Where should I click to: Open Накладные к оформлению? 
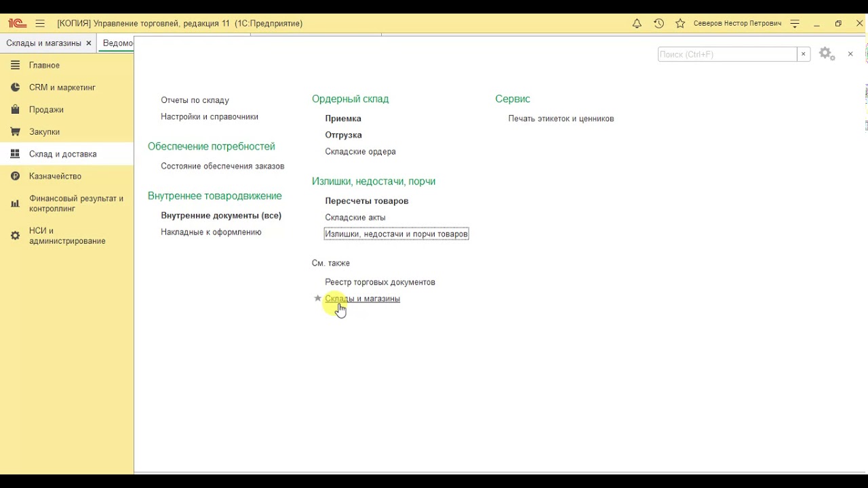pyautogui.click(x=211, y=232)
